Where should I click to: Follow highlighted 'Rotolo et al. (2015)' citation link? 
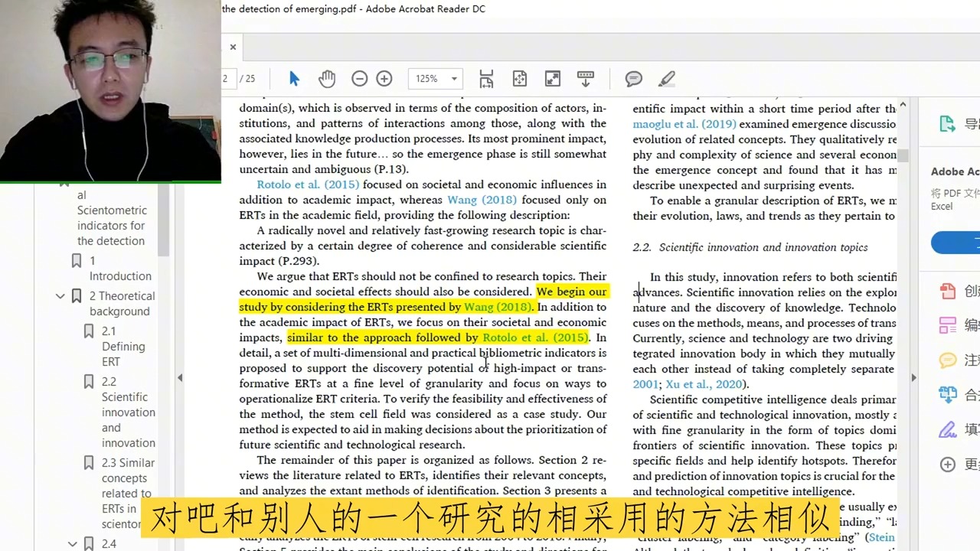pyautogui.click(x=534, y=337)
